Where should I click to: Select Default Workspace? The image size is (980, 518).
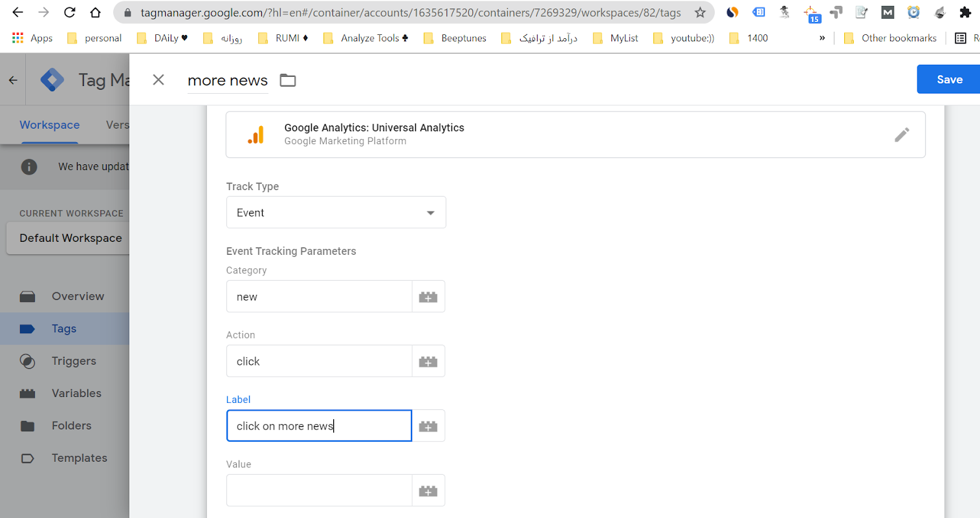tap(68, 238)
